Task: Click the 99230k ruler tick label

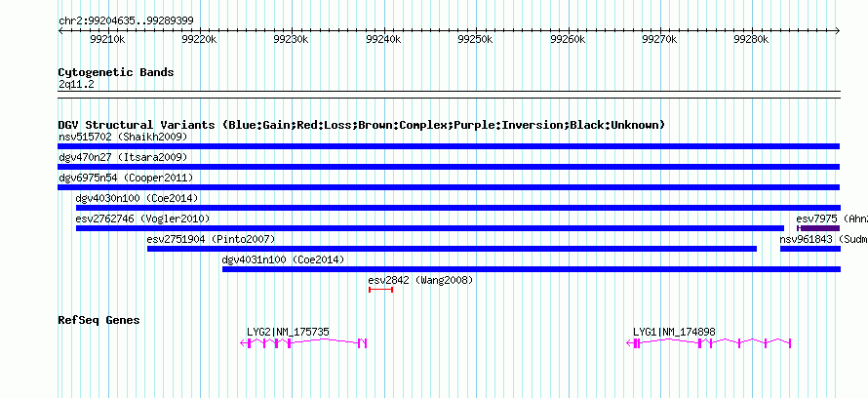Action: point(292,39)
